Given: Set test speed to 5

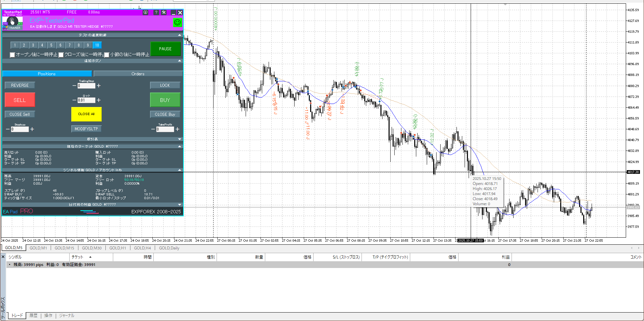Looking at the screenshot, I should (x=51, y=45).
